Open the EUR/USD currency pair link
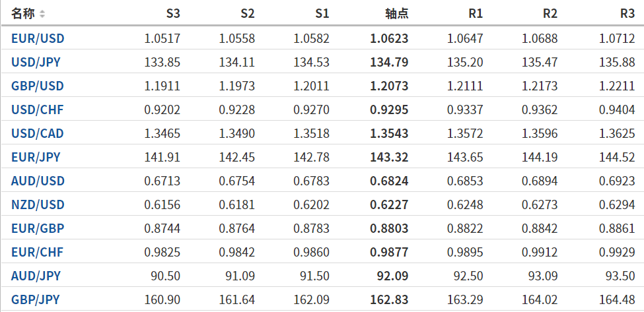The image size is (644, 312). coord(38,38)
